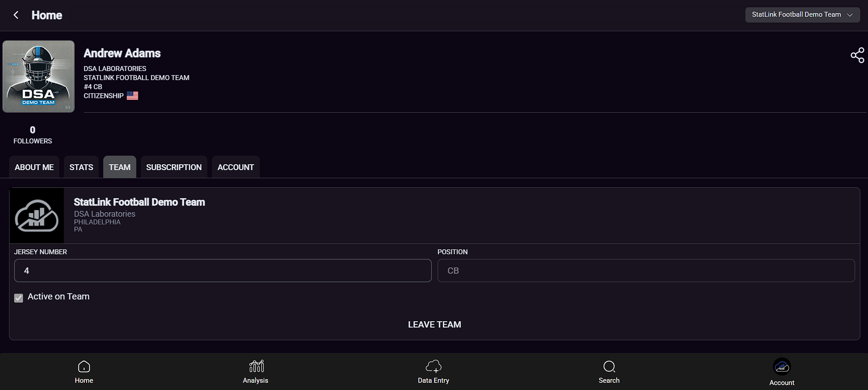The image size is (868, 390).
Task: Click the Leave Team button
Action: pos(435,324)
